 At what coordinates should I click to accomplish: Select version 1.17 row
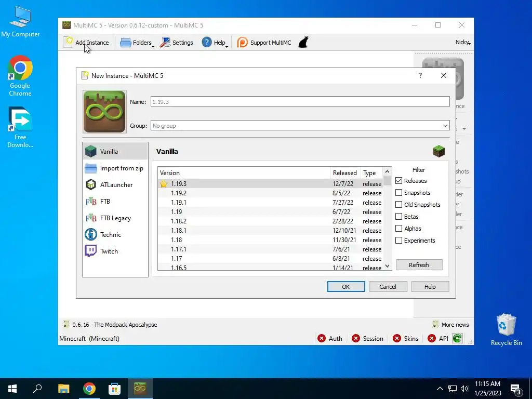coord(270,259)
